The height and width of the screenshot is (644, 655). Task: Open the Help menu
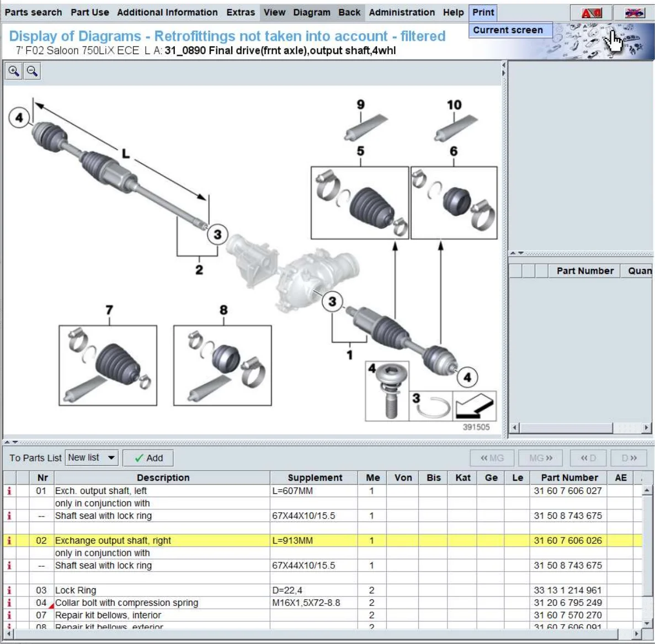(453, 13)
